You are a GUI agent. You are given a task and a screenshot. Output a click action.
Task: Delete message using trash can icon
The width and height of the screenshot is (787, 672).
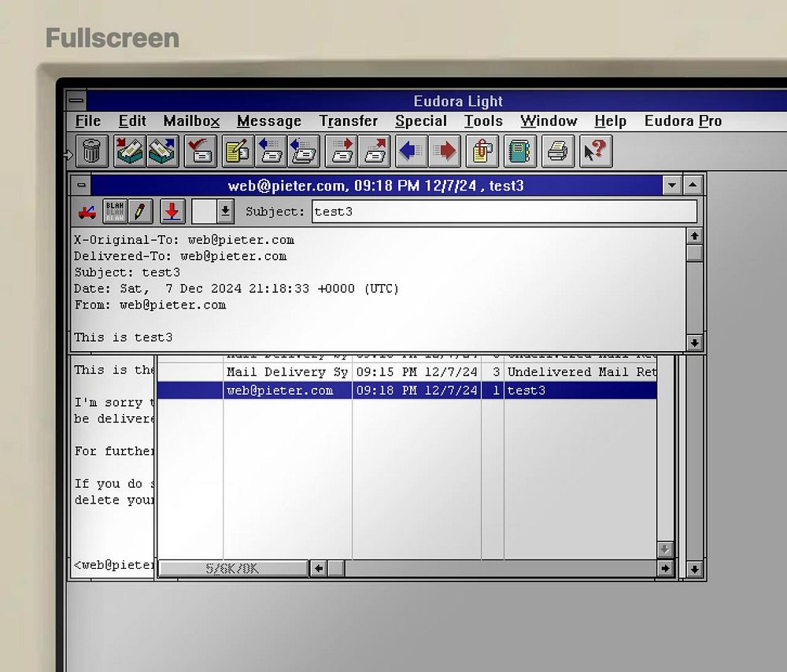coord(92,150)
